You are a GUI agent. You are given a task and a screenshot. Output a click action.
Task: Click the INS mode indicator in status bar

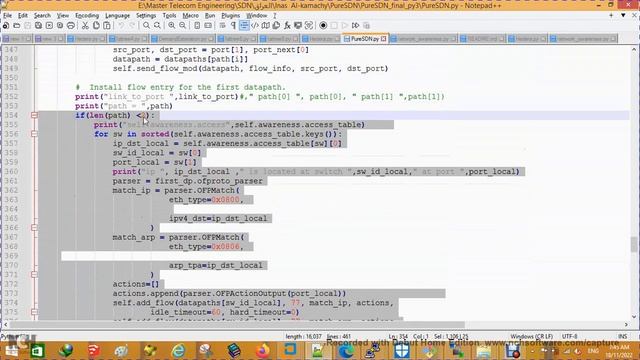[623, 336]
